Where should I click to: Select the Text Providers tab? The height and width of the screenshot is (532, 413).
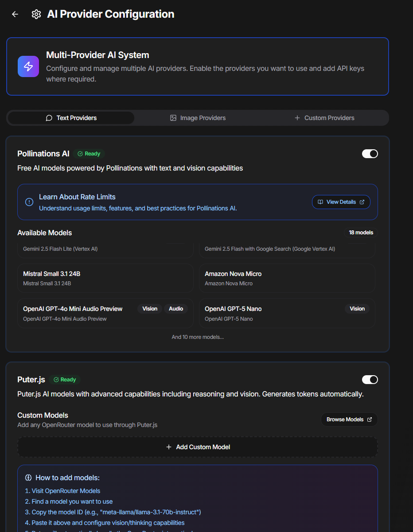click(x=71, y=118)
